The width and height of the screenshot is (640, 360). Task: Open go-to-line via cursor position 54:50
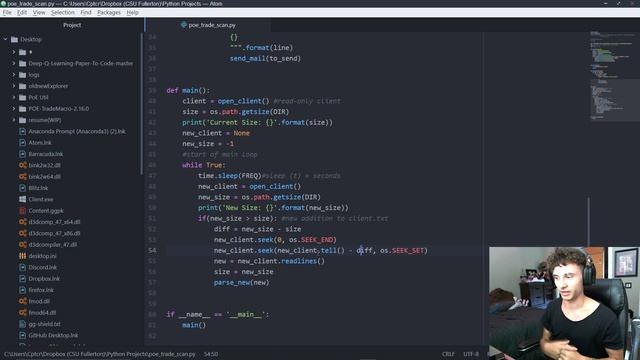211,354
